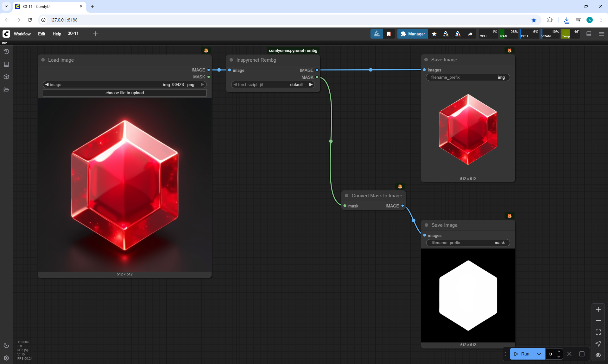Click next arrow on torchscript_jit selector
Image resolution: width=608 pixels, height=364 pixels.
(311, 84)
